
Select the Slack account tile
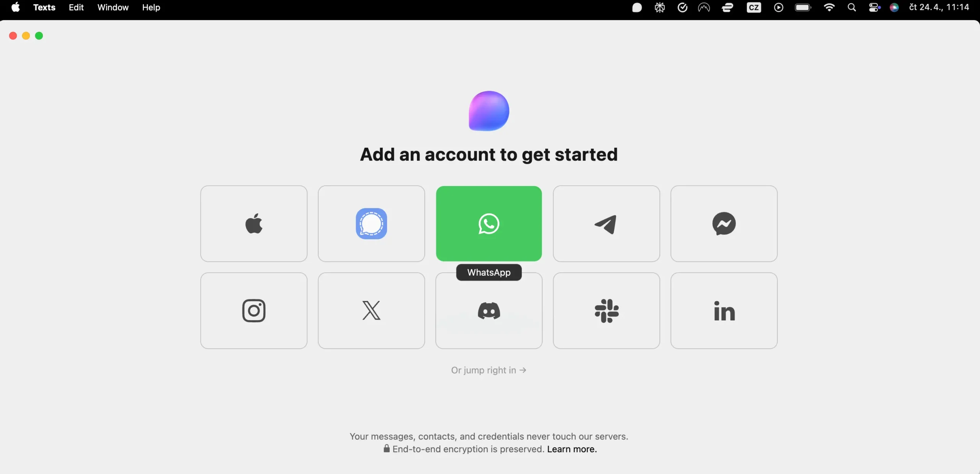click(606, 311)
